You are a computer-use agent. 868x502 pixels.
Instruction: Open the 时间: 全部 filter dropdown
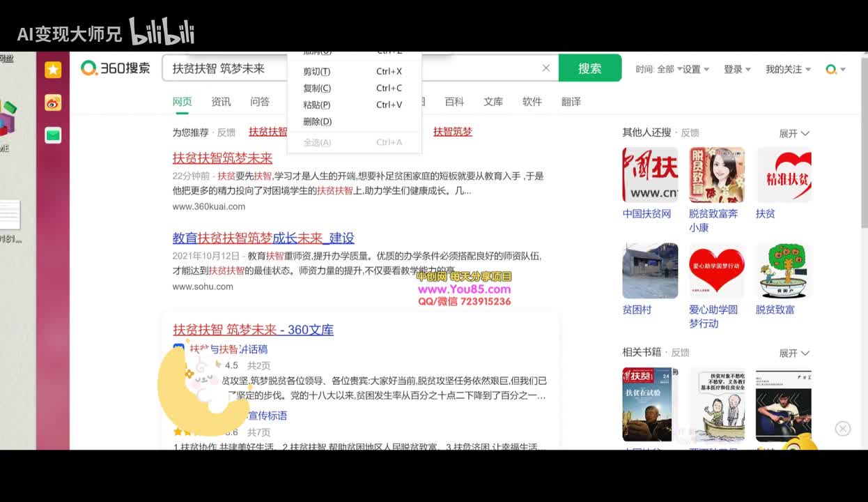click(x=658, y=69)
